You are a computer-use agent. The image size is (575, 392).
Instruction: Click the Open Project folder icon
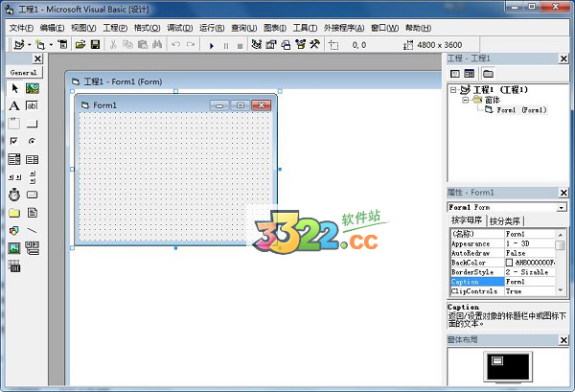tap(80, 45)
